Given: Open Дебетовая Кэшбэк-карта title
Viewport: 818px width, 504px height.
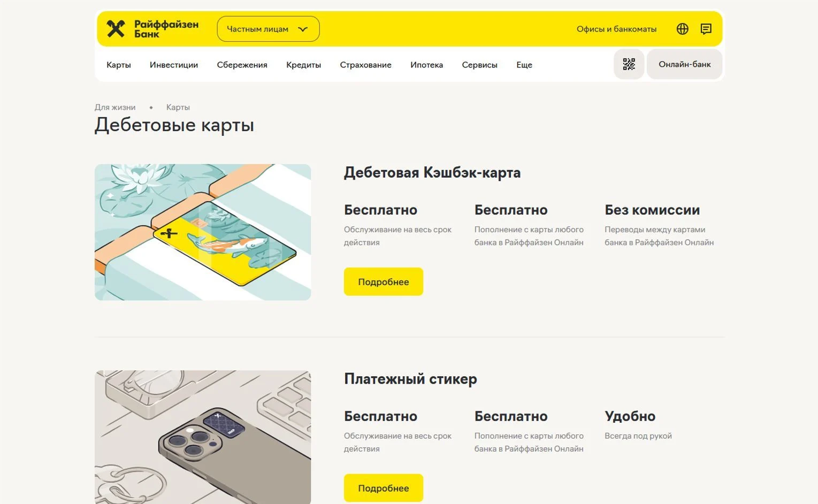Looking at the screenshot, I should [432, 172].
